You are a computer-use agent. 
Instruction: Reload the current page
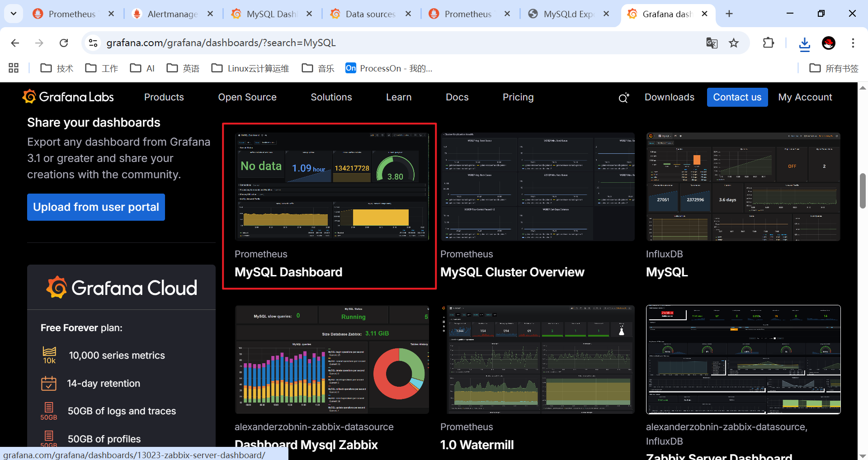tap(64, 43)
